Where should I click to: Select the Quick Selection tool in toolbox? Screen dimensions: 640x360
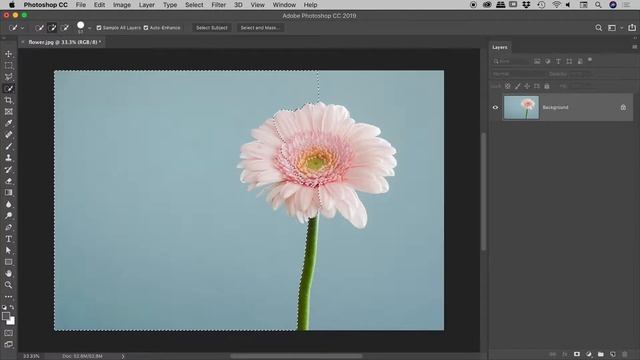[9, 89]
